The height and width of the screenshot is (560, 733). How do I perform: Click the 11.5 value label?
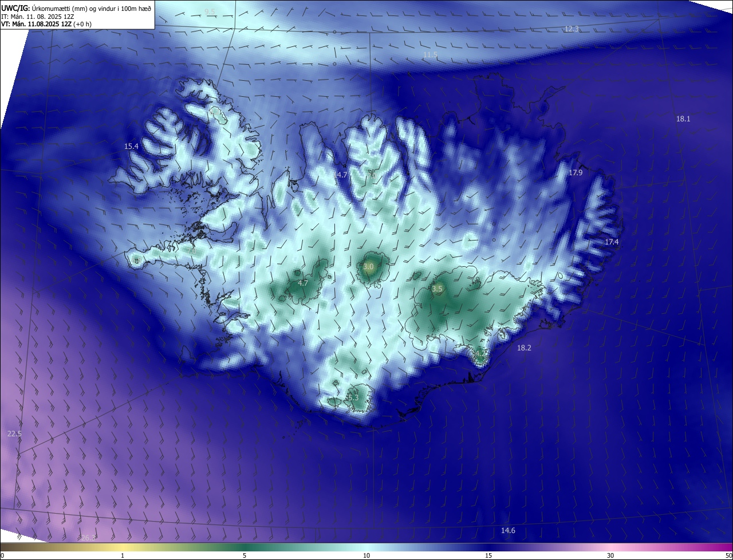430,54
